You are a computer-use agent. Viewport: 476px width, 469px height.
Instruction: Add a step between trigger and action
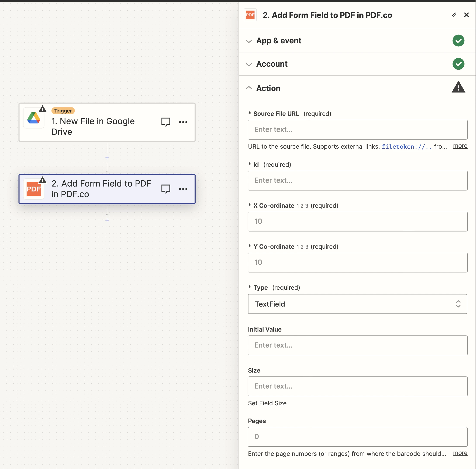[x=107, y=158]
